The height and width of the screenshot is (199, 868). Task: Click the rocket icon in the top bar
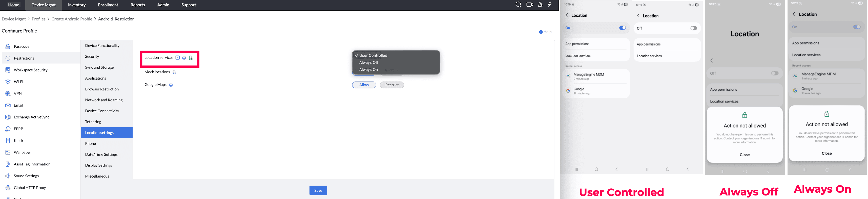tap(540, 5)
